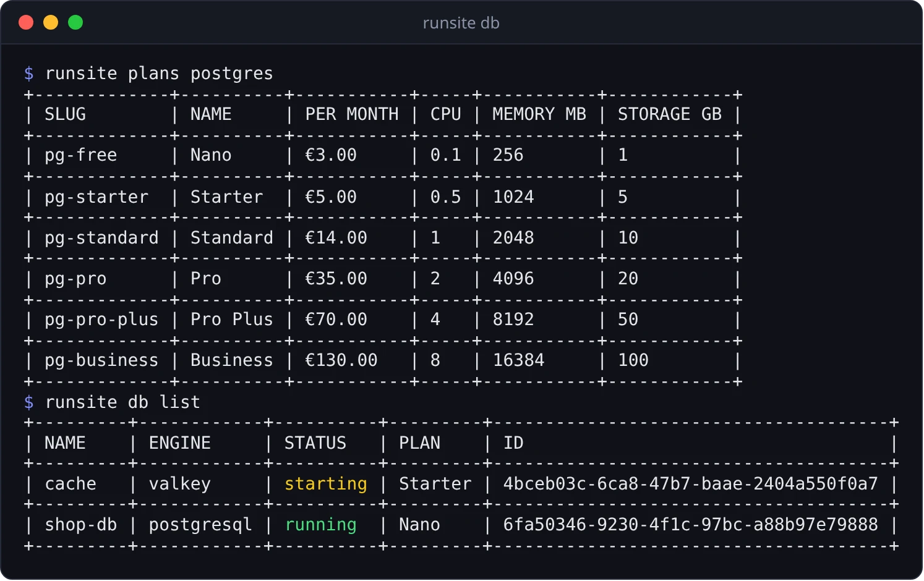Viewport: 924px width, 581px height.
Task: Click the green maximize window button
Action: (75, 23)
